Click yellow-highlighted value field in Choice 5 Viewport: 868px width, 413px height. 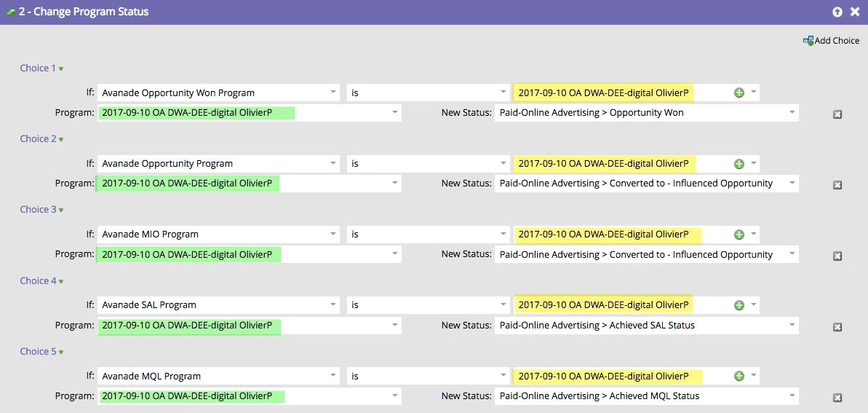[608, 376]
